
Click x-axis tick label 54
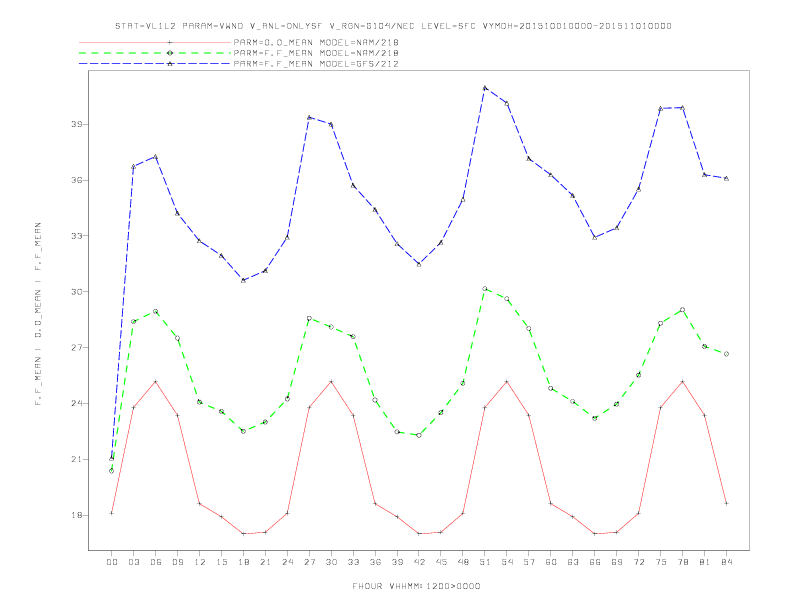pos(507,562)
